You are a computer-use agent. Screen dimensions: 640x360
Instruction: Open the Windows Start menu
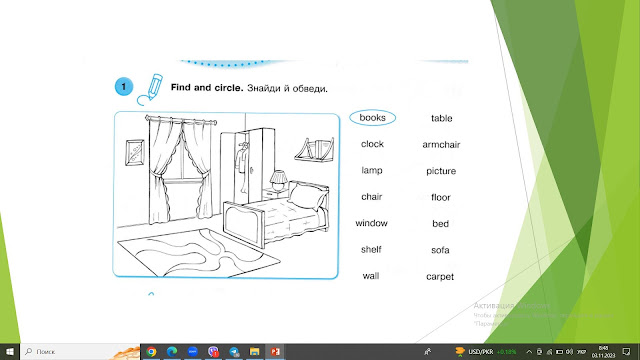[x=10, y=351]
